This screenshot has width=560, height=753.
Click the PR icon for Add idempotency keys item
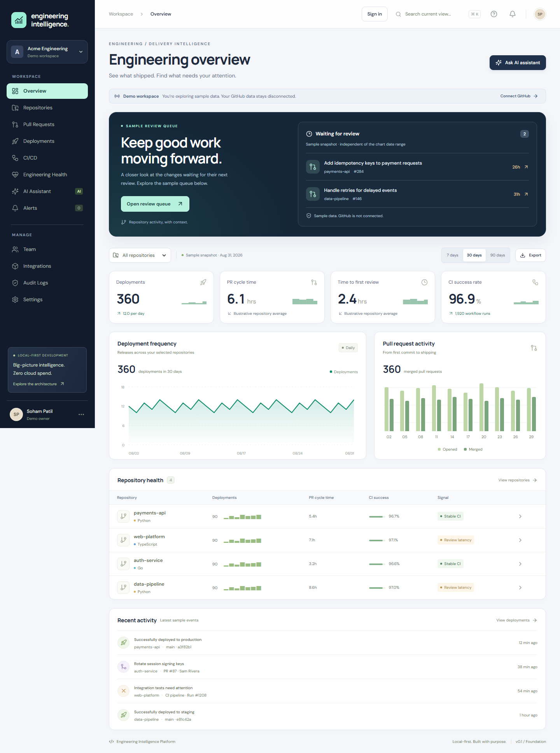pos(313,167)
